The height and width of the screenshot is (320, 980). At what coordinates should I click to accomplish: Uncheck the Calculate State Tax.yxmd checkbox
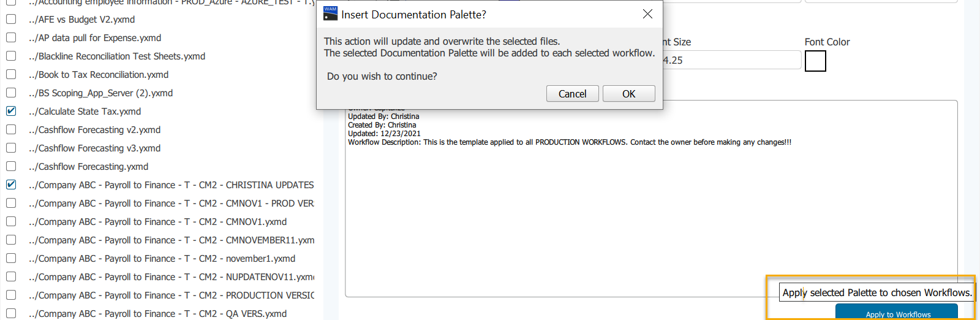[11, 111]
